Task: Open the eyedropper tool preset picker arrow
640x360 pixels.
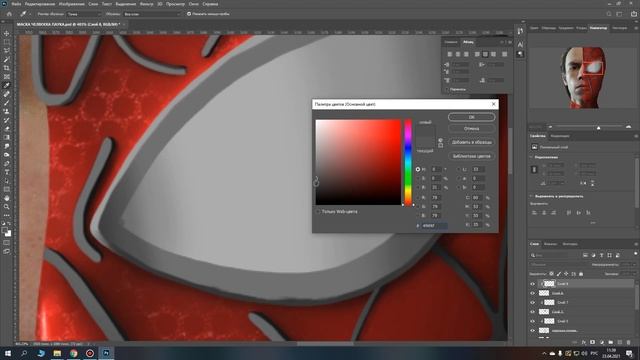Action: click(30, 14)
